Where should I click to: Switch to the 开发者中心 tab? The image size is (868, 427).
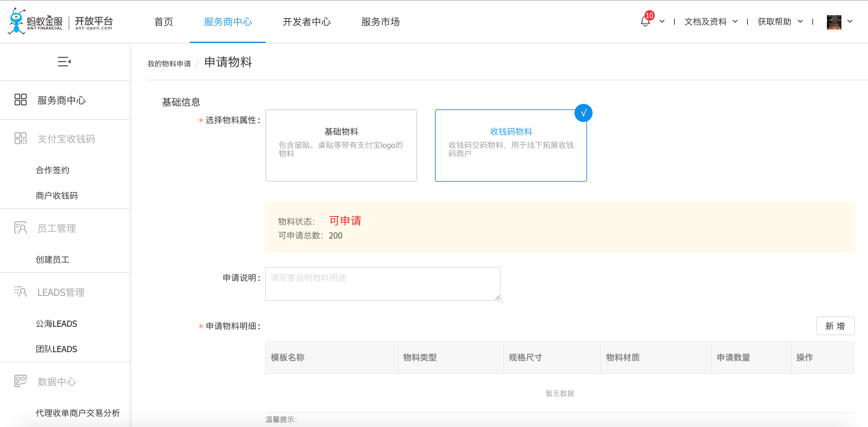click(x=307, y=22)
